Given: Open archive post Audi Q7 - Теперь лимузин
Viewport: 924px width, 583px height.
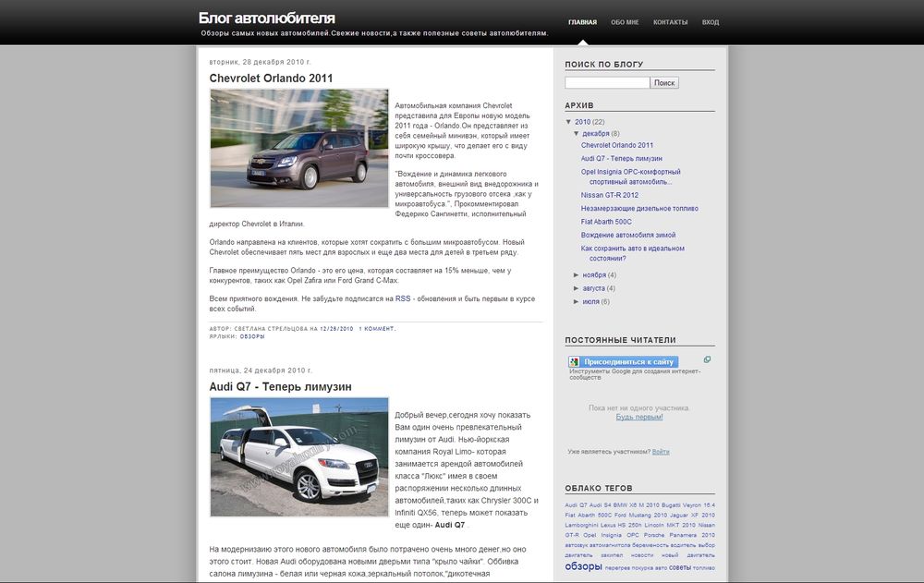Looking at the screenshot, I should 621,159.
